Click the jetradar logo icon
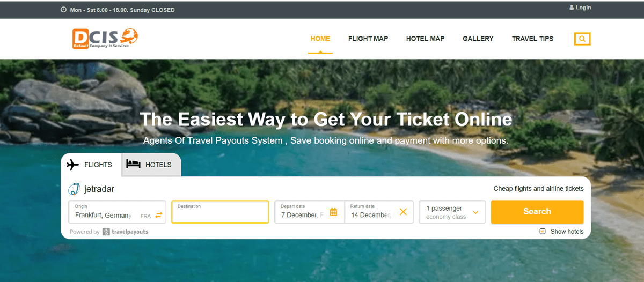 (74, 189)
